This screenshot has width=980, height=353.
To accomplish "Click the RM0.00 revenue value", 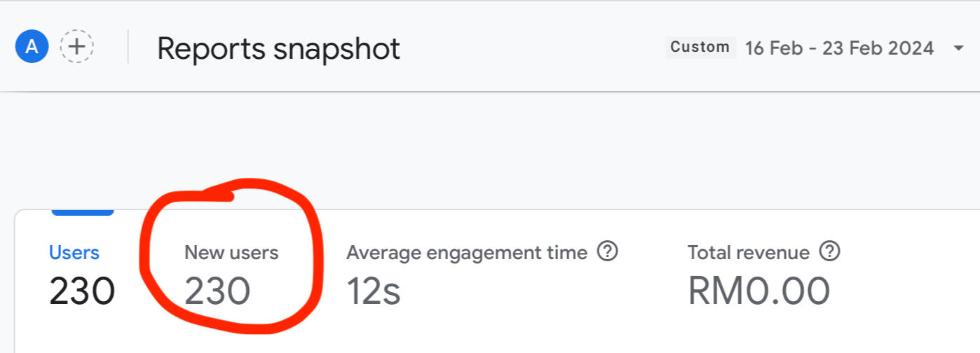I will pos(758,291).
